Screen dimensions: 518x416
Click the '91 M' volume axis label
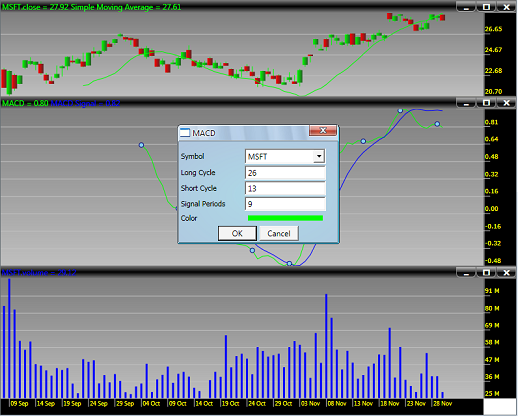click(492, 291)
